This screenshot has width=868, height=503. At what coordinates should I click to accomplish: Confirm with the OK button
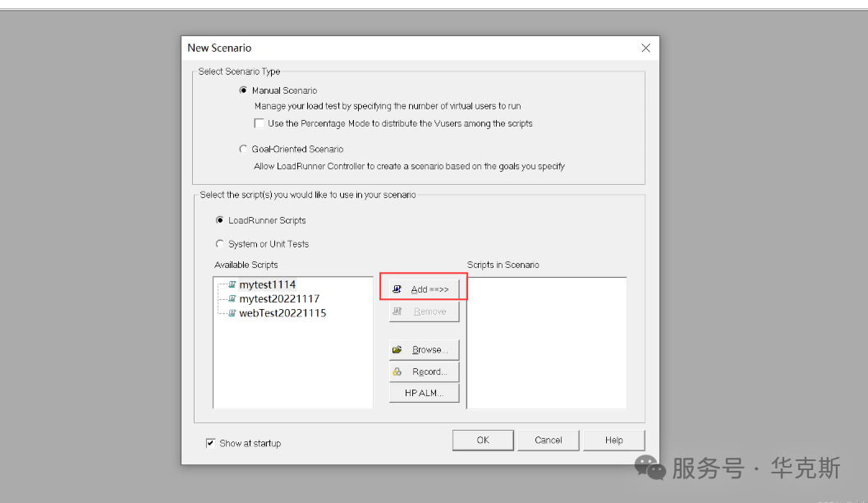point(483,440)
